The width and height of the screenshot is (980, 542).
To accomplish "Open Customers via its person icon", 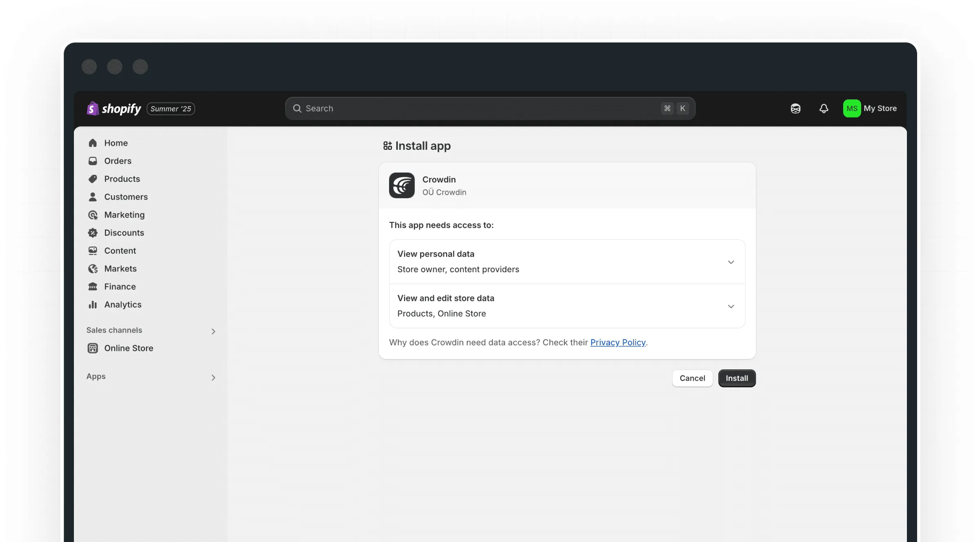I will [93, 197].
